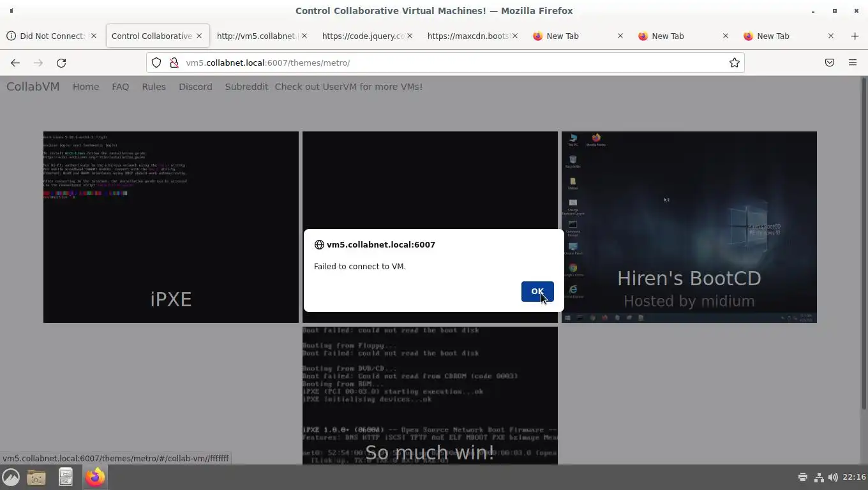Open the Hiren's BootCD VM thumbnail

click(x=689, y=227)
